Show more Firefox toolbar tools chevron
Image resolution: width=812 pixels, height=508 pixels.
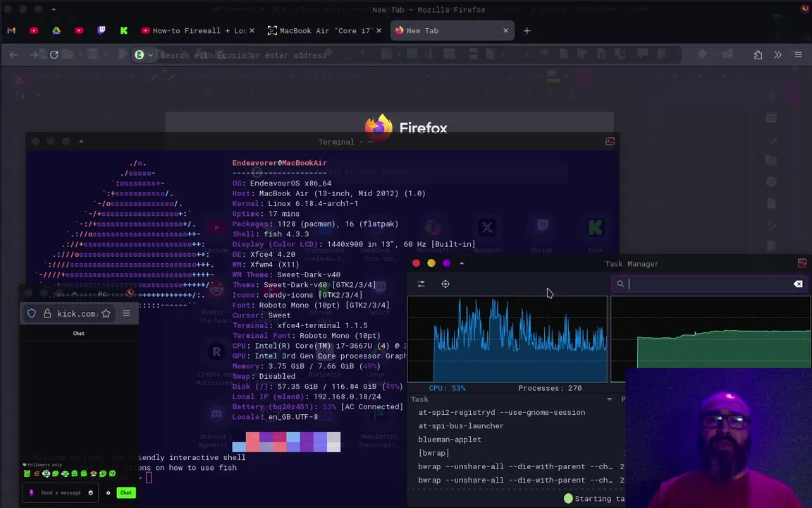pyautogui.click(x=778, y=55)
